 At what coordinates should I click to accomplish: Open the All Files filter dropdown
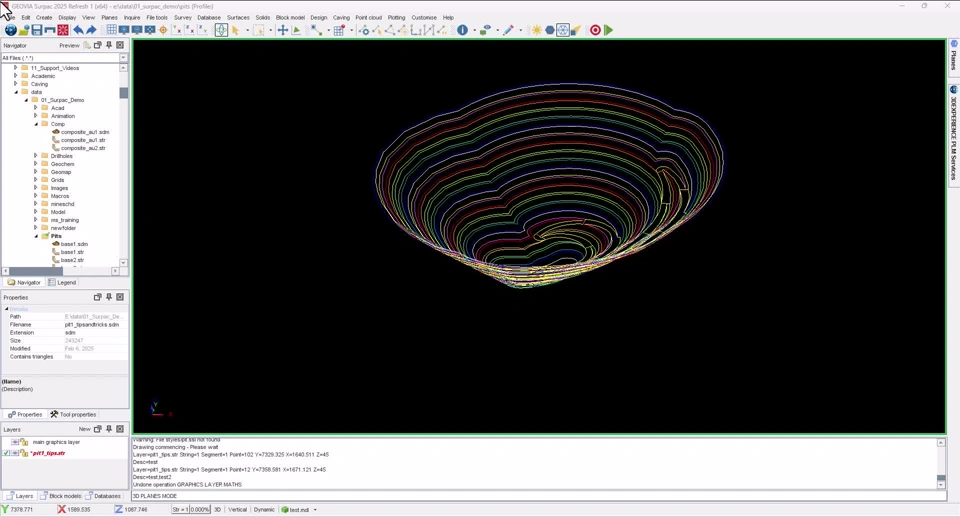pyautogui.click(x=123, y=58)
